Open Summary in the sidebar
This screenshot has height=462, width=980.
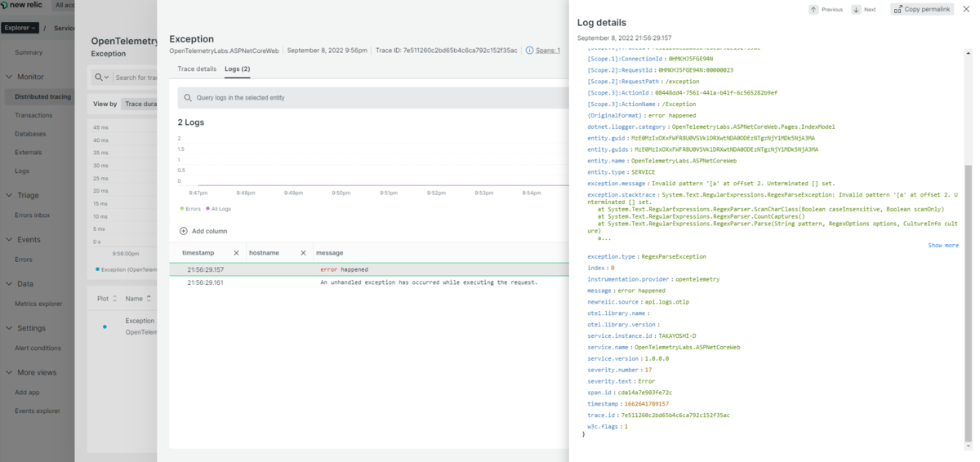29,52
